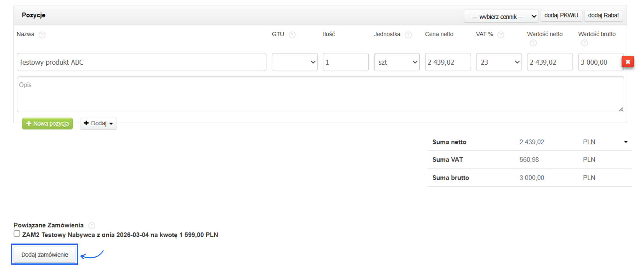
Task: Click the dodaj PKWiU button
Action: click(x=561, y=15)
